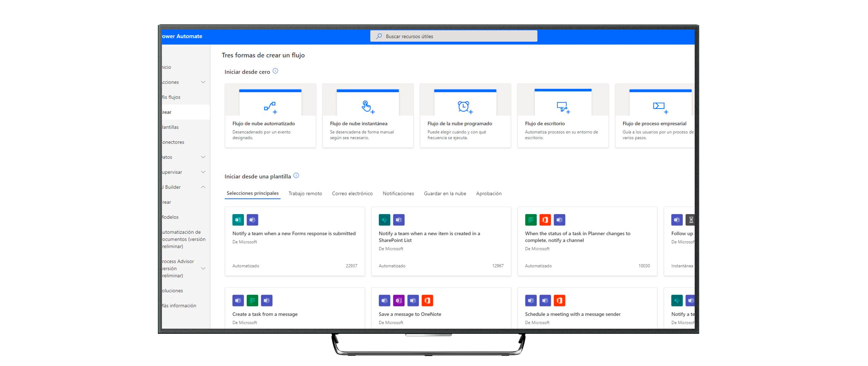The height and width of the screenshot is (366, 868).
Task: Expand the Supervisar sidebar chevron
Action: point(203,172)
